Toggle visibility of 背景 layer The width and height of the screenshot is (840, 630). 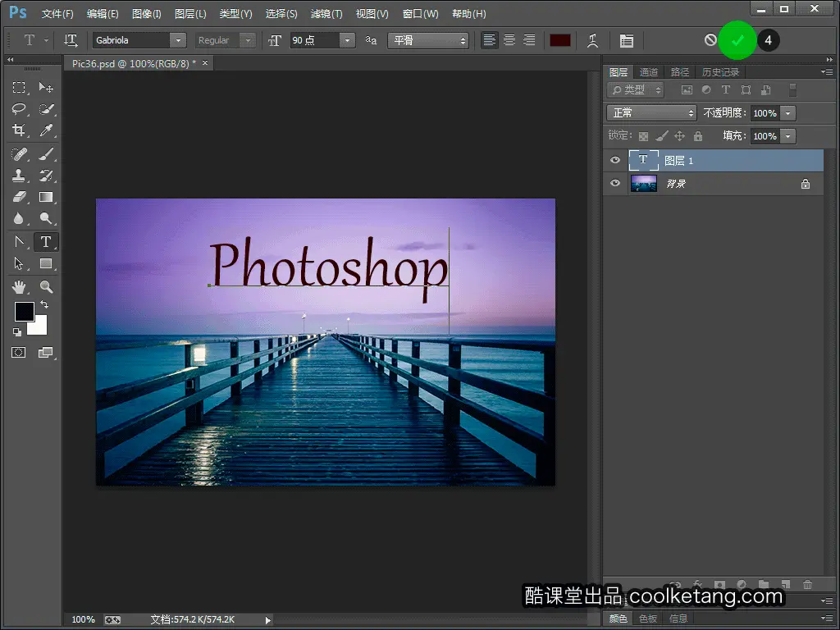[x=615, y=184]
